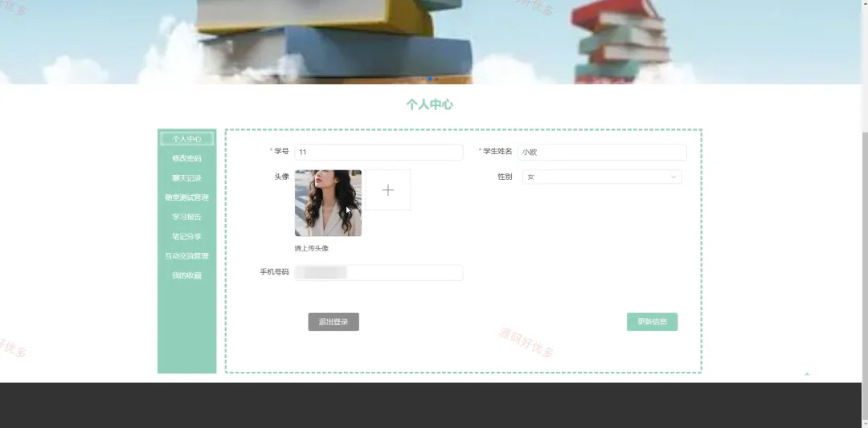Image resolution: width=868 pixels, height=428 pixels.
Task: Focus the 手机号码 input field
Action: click(379, 272)
